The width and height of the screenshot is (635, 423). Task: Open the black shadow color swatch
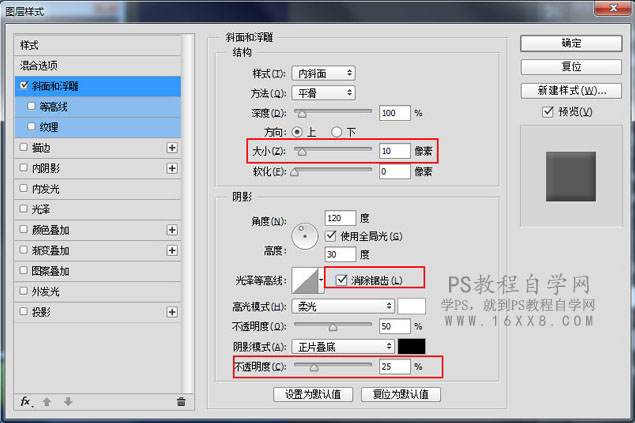pos(411,346)
